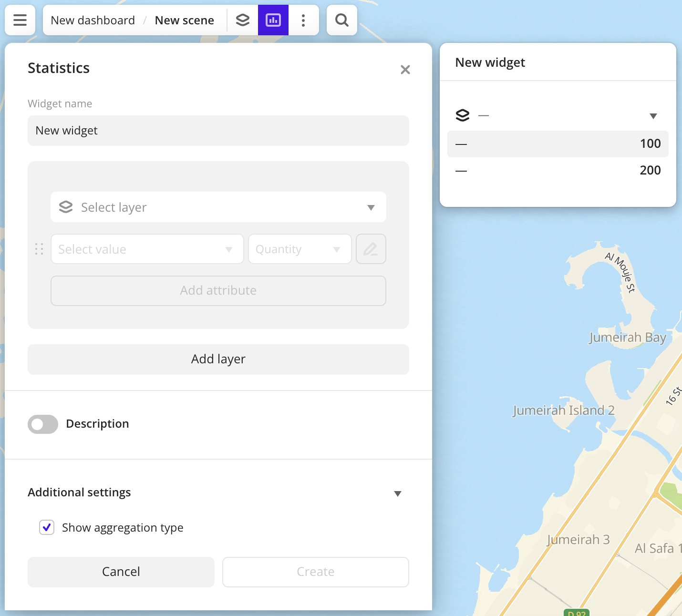This screenshot has width=682, height=616.
Task: Click inside the Widget name input field
Action: pyautogui.click(x=218, y=130)
